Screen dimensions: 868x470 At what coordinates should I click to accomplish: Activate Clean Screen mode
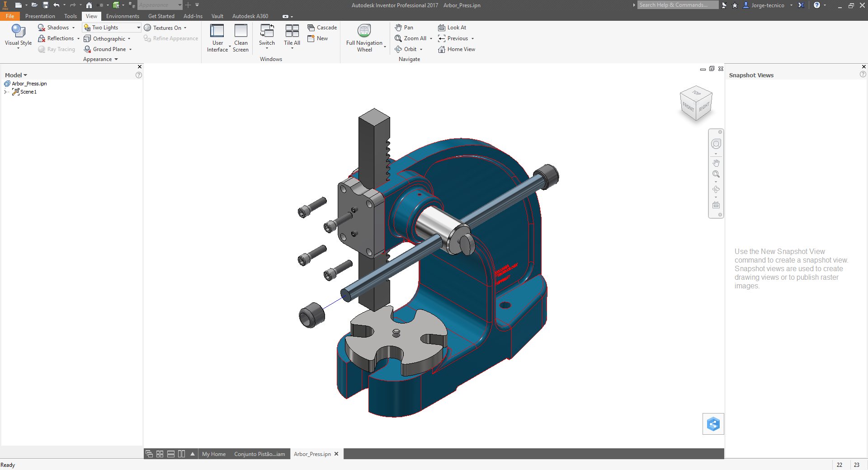tap(241, 38)
